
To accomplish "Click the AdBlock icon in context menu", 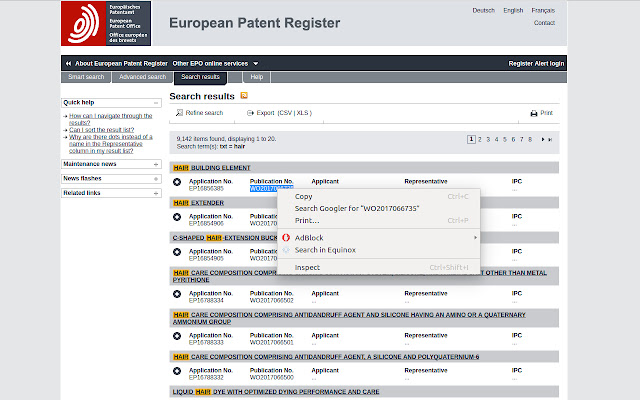I will click(x=285, y=237).
